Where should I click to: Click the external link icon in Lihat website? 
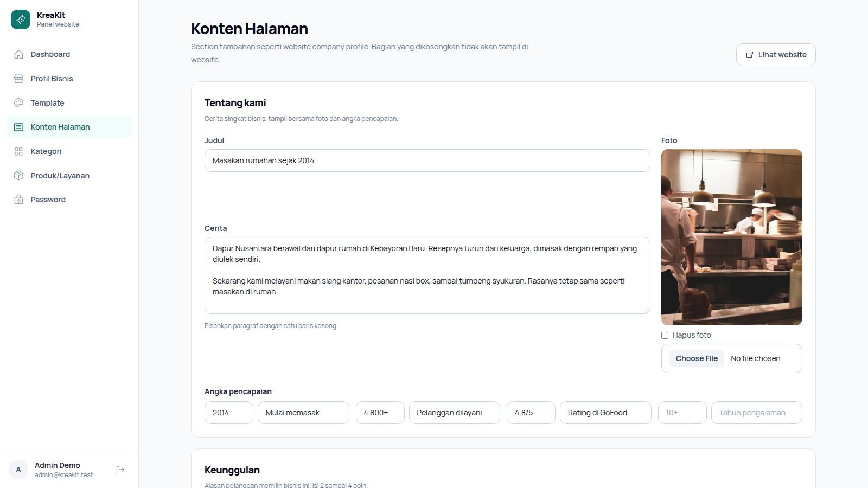pos(750,55)
